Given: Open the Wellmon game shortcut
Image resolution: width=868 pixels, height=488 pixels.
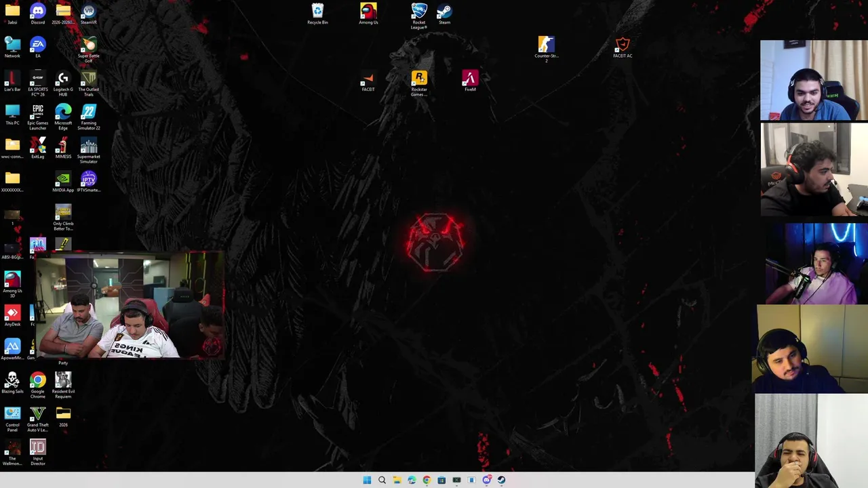Looking at the screenshot, I should pos(12,452).
